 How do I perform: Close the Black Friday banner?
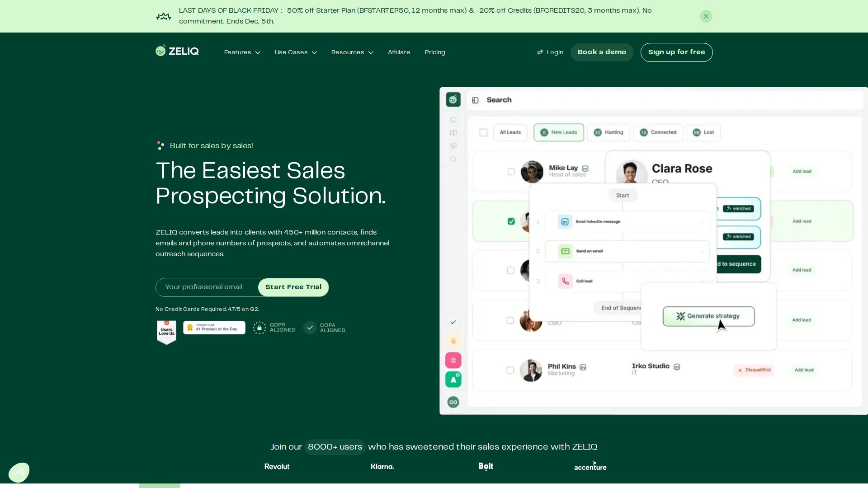pos(706,16)
